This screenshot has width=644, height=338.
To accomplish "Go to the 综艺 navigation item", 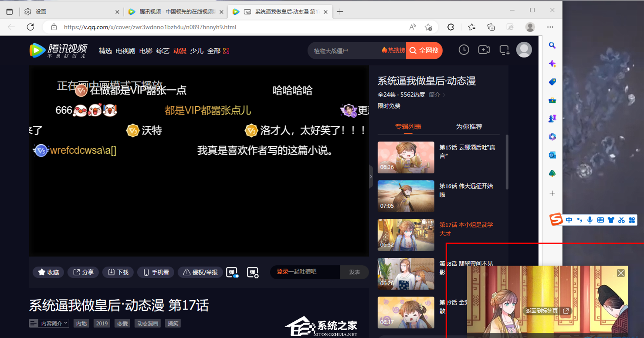I will pos(163,51).
